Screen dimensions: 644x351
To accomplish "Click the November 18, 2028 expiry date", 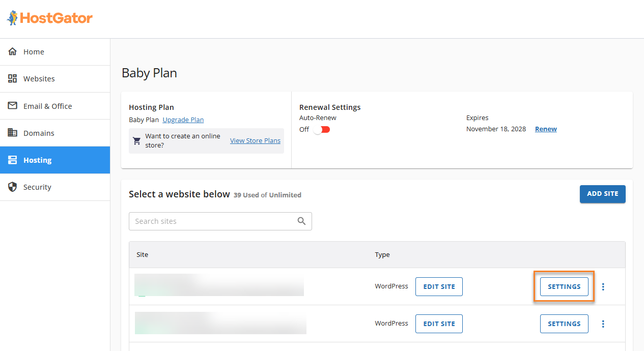I will (x=496, y=129).
